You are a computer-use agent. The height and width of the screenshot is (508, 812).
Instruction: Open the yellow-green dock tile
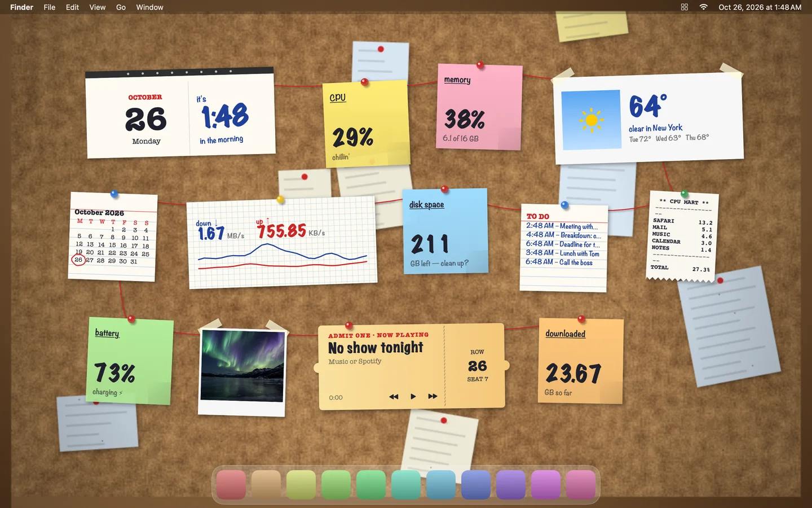pyautogui.click(x=301, y=485)
